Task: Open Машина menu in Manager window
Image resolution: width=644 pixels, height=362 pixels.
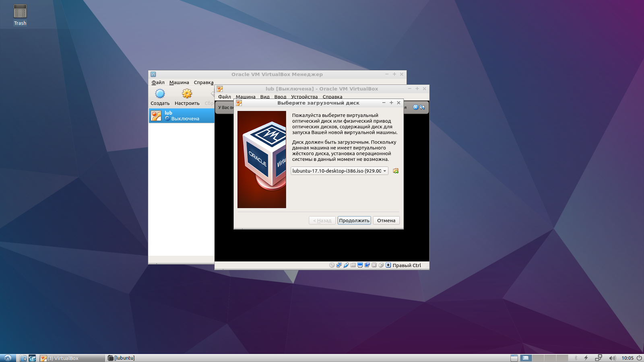Action: 179,82
